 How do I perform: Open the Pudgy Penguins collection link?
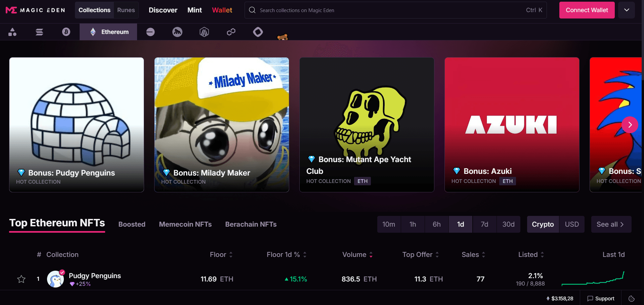click(x=95, y=276)
